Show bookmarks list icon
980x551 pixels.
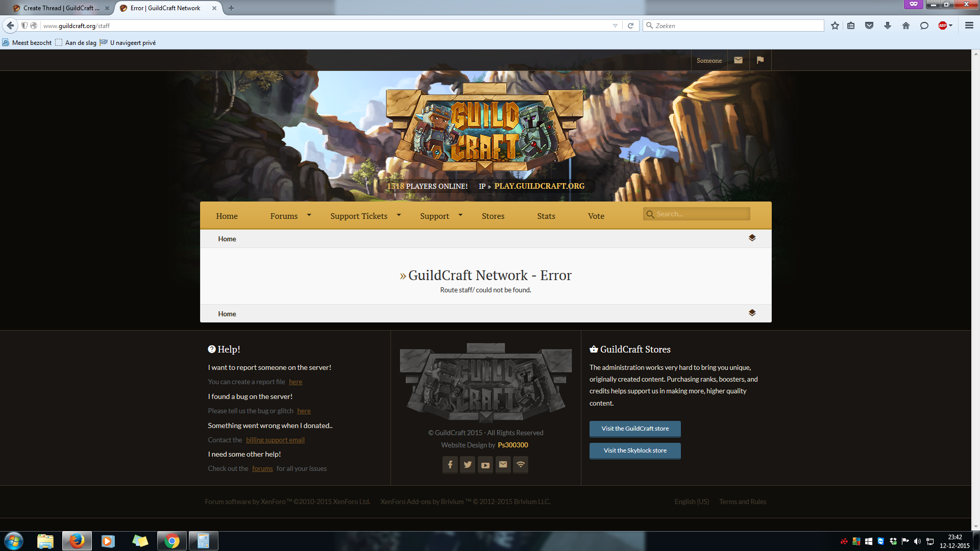coord(851,26)
